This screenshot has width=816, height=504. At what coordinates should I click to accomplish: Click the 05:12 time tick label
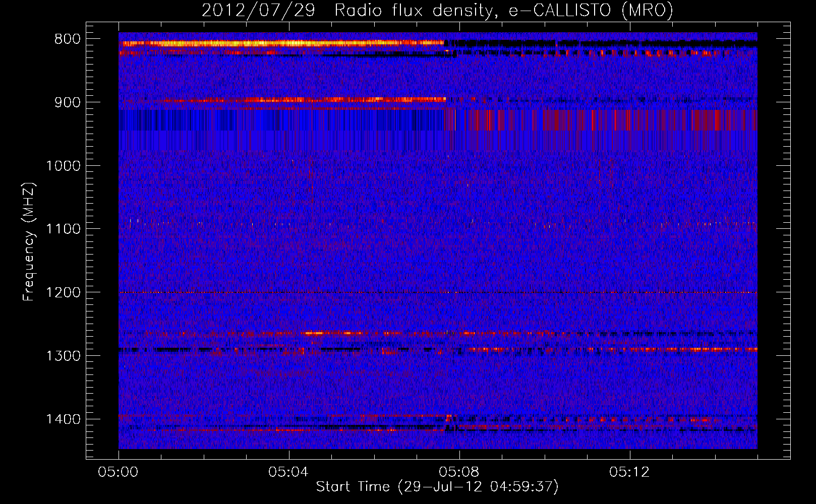(629, 472)
